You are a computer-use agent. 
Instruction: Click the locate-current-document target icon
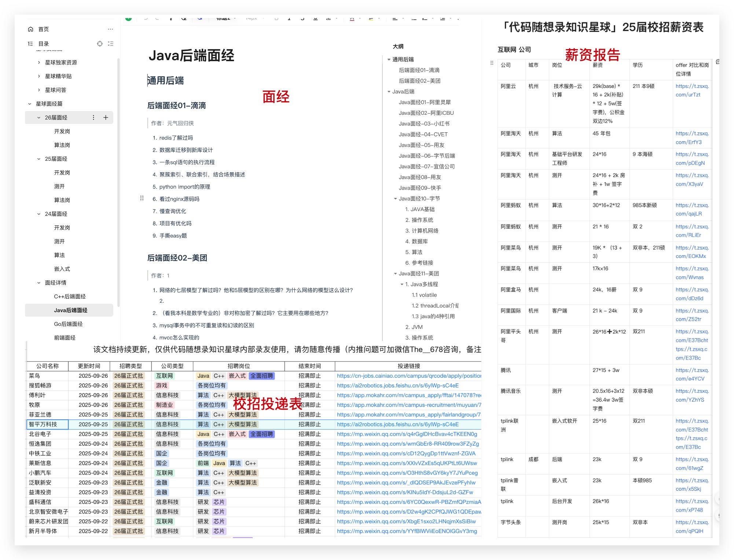tap(100, 44)
